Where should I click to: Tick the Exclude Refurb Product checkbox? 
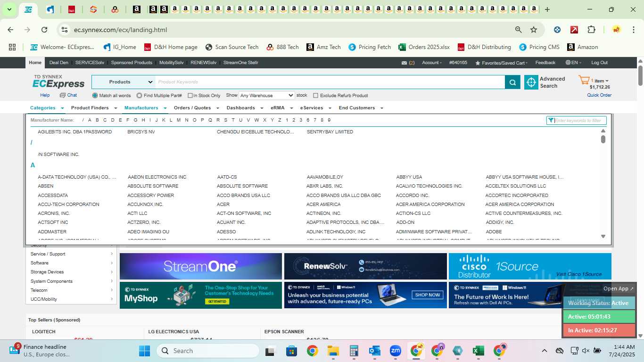[316, 96]
